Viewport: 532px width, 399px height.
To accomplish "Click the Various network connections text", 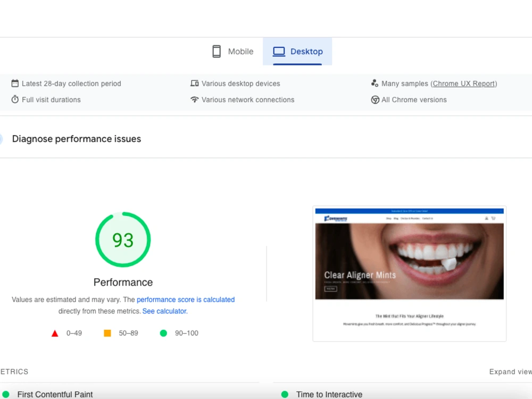I will pos(248,100).
